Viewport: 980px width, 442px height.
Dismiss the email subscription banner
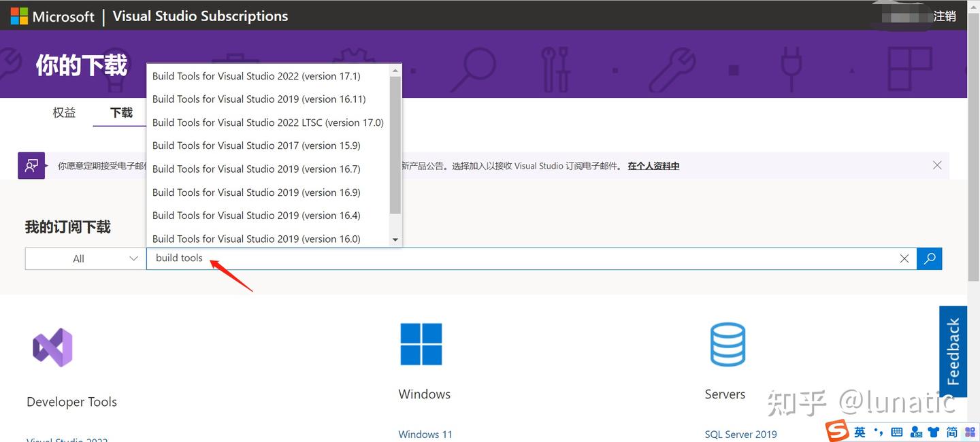pyautogui.click(x=937, y=165)
